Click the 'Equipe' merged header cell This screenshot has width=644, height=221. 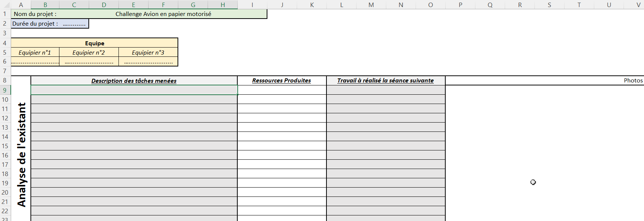94,43
